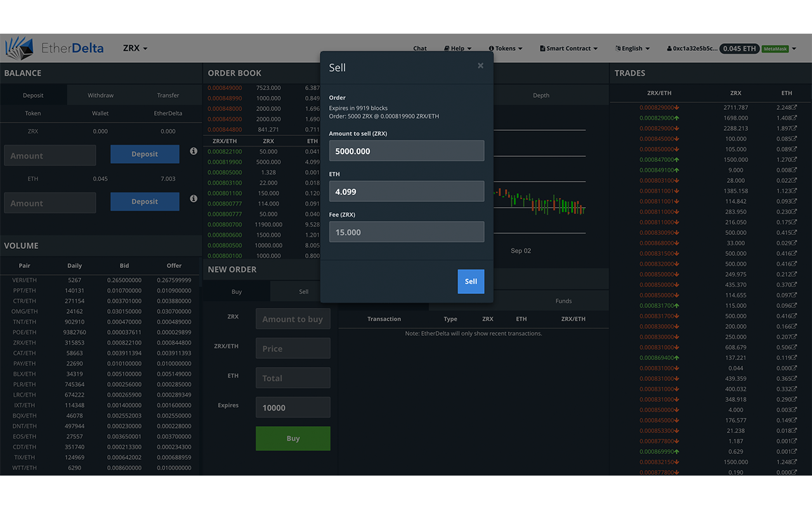Select the WTT/ETH pair in Volume
Viewport: 812px width, 508px height.
tap(100, 467)
